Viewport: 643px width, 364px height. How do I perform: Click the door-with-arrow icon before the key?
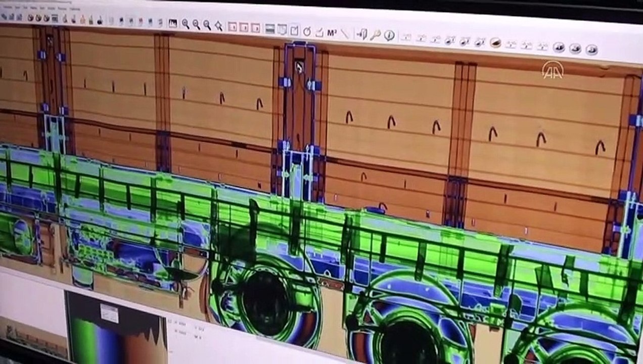click(x=362, y=34)
